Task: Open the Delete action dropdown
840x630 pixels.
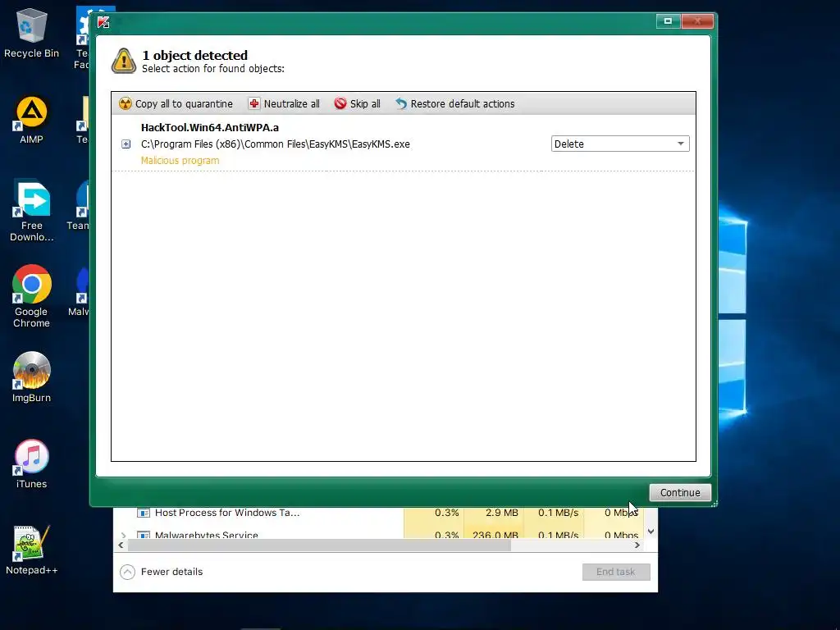Action: tap(620, 144)
